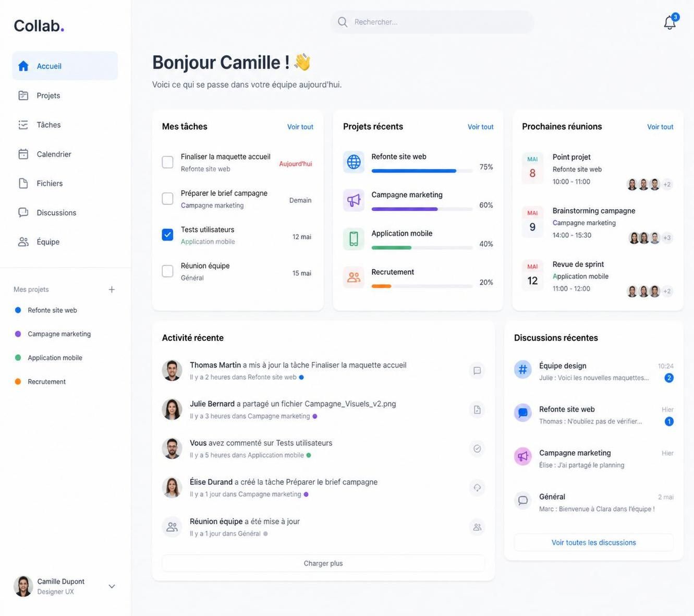Click check-circle icon on Tests utilisateurs activity

(477, 449)
